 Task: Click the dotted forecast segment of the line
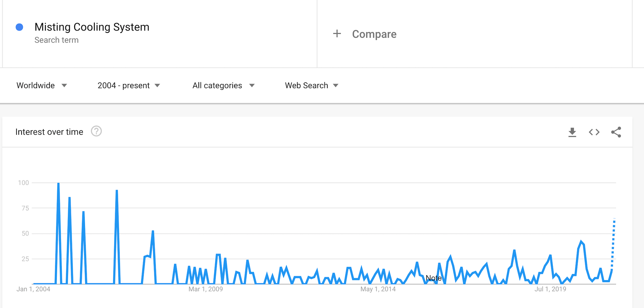pyautogui.click(x=613, y=244)
